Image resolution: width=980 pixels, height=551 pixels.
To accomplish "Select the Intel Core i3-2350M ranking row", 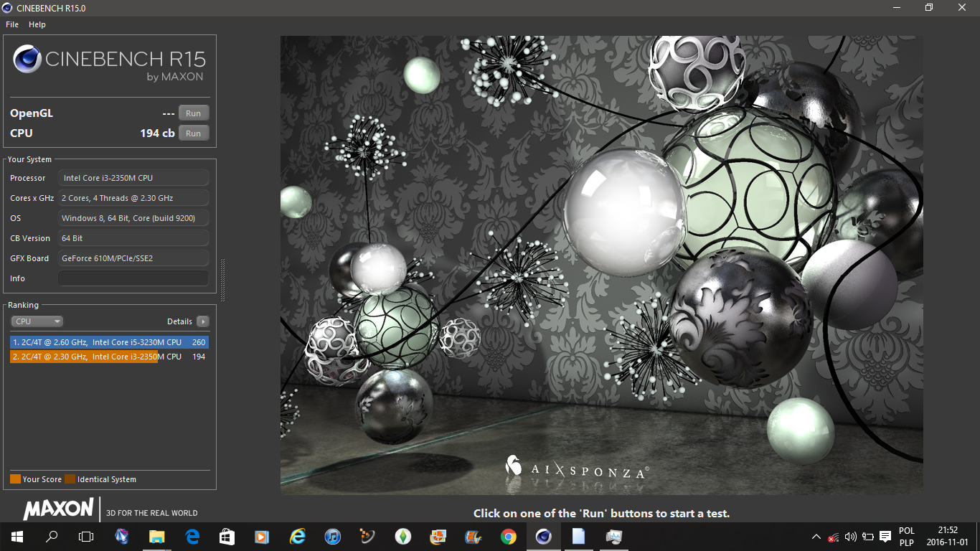I will pos(109,357).
